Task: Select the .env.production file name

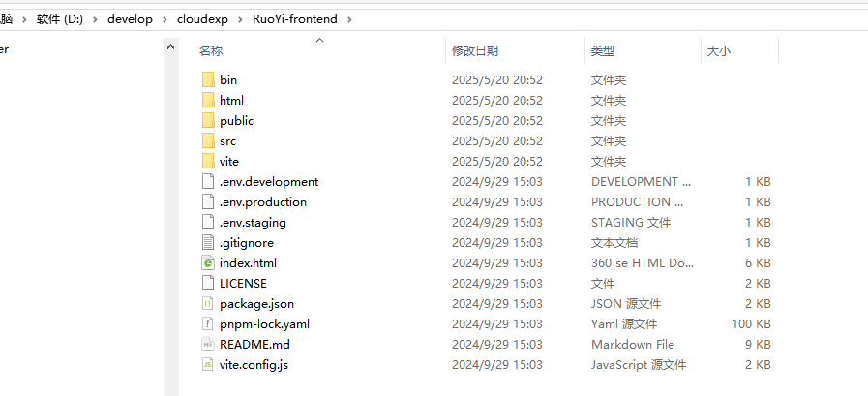Action: tap(263, 202)
